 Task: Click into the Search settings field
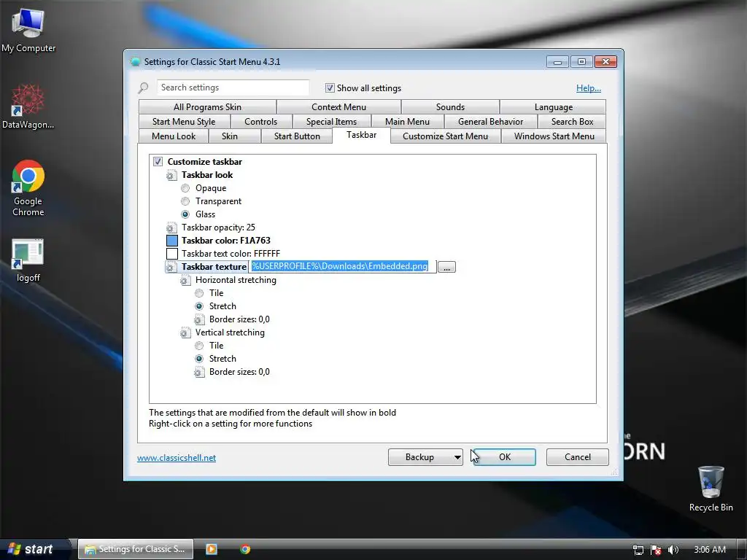pos(233,87)
